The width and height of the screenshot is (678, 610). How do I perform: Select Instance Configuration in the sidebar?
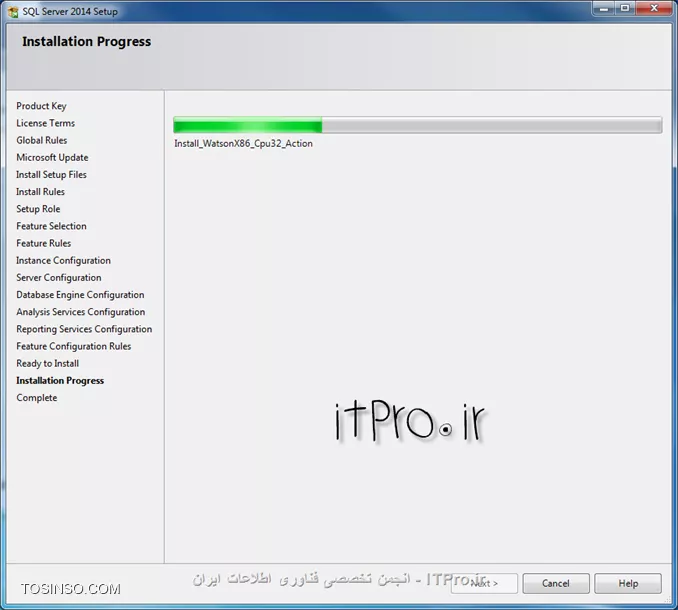coord(64,260)
